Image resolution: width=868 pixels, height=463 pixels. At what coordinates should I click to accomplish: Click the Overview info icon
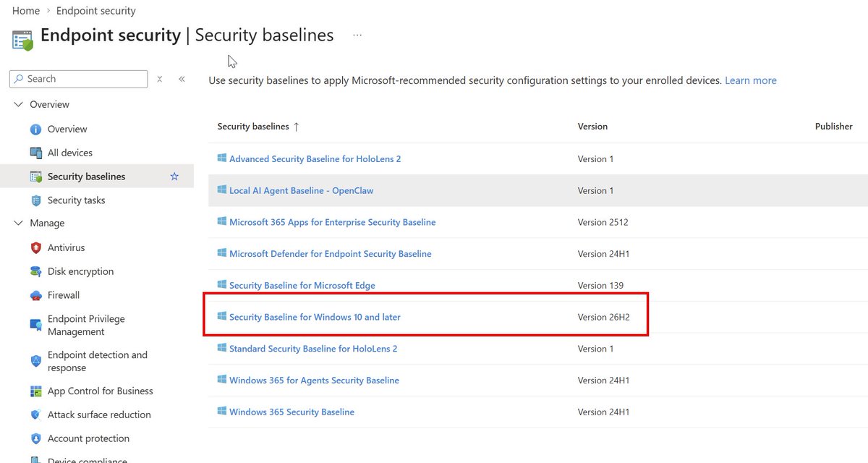pyautogui.click(x=36, y=129)
